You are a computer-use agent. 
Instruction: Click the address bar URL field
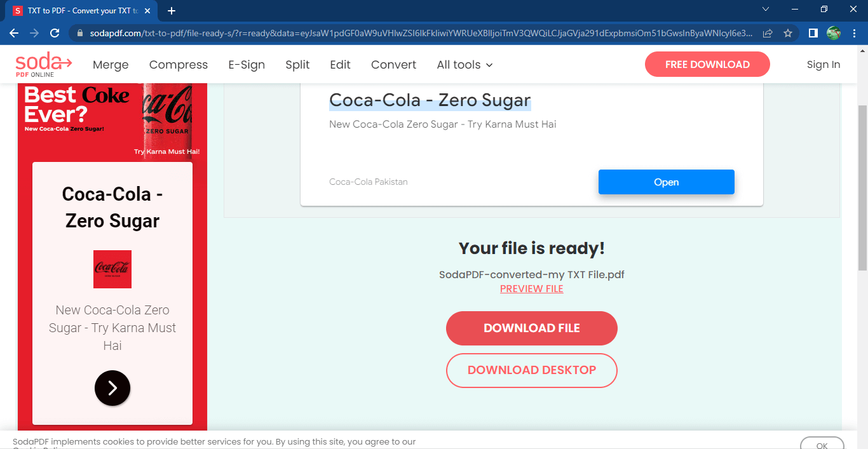[x=419, y=33]
